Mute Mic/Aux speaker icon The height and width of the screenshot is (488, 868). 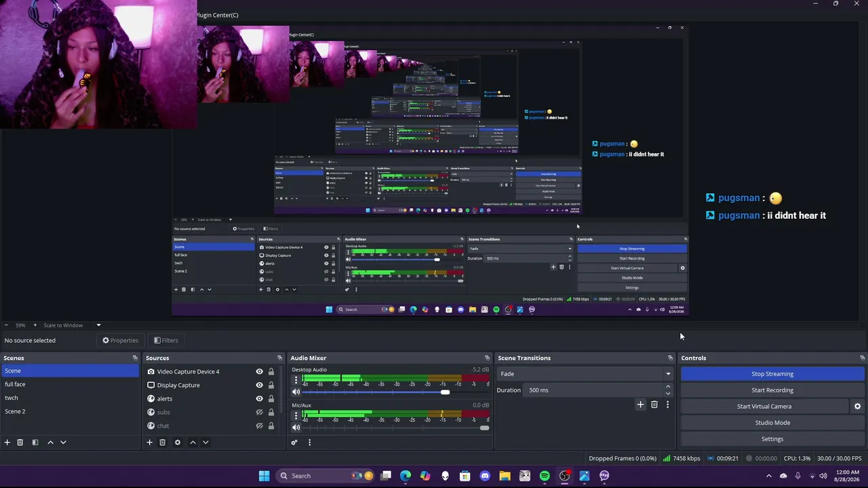pos(296,428)
